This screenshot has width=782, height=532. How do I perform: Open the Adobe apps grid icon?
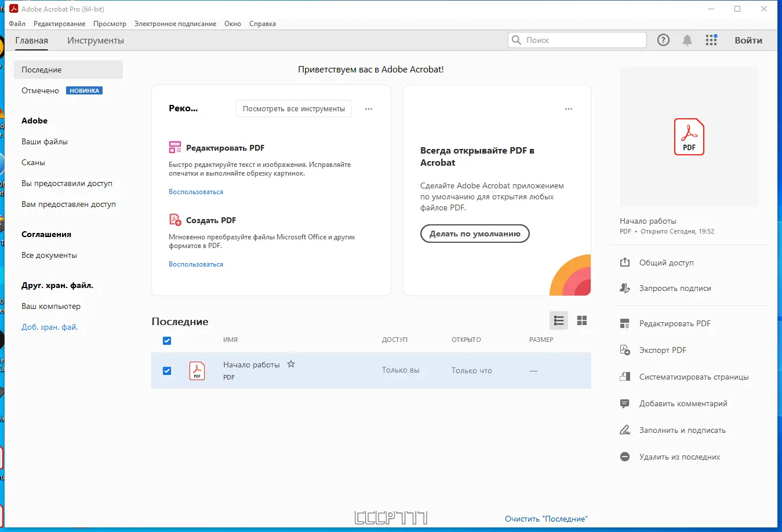tap(711, 40)
